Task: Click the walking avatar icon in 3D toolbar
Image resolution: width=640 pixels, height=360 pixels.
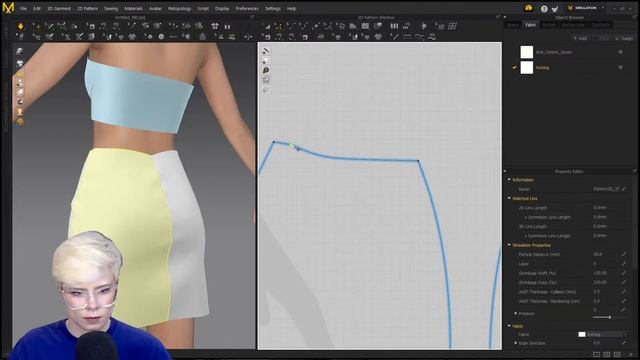Action: coord(20,37)
